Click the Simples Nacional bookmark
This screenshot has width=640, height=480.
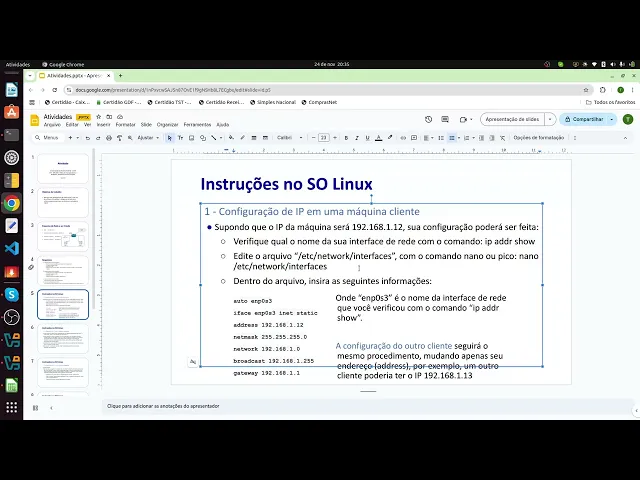click(x=273, y=102)
